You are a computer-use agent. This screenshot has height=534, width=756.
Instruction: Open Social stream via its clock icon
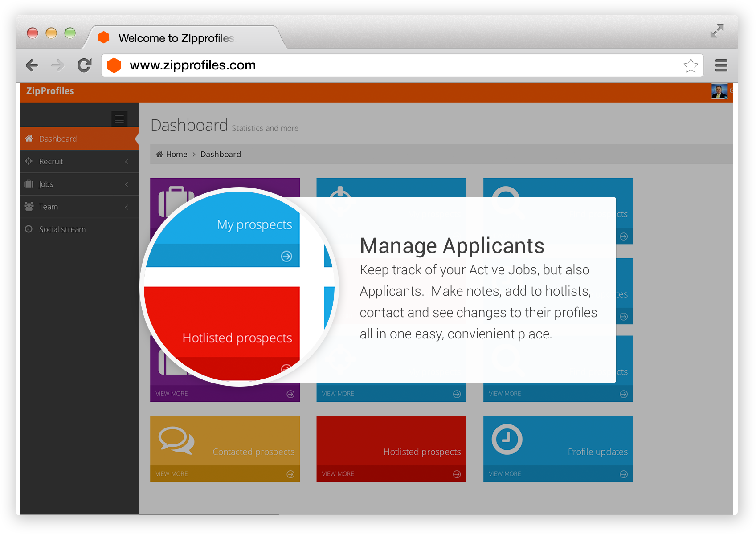tap(29, 229)
